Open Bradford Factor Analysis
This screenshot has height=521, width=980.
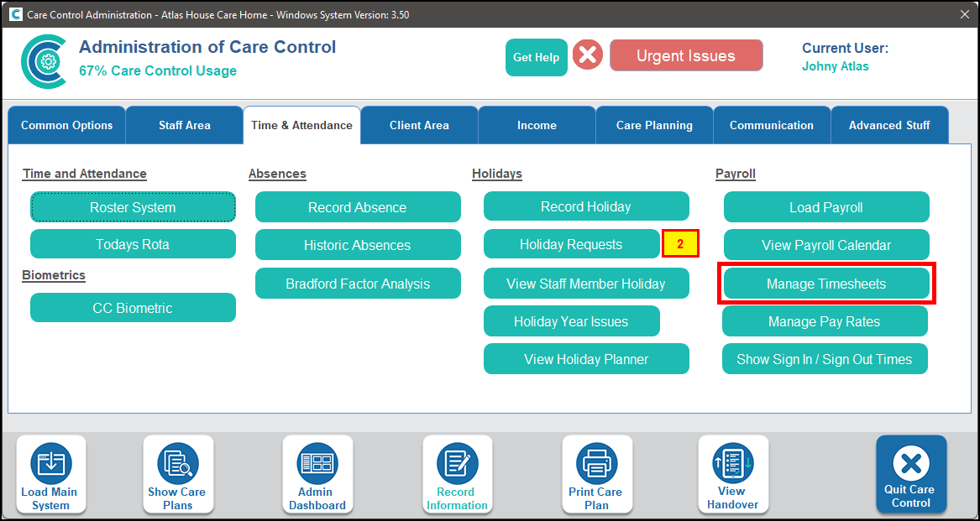[x=358, y=284]
